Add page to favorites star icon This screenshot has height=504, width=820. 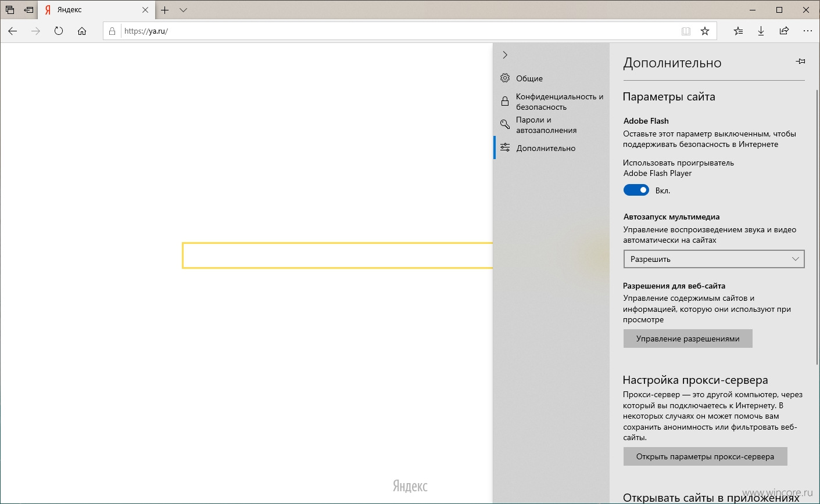[705, 31]
